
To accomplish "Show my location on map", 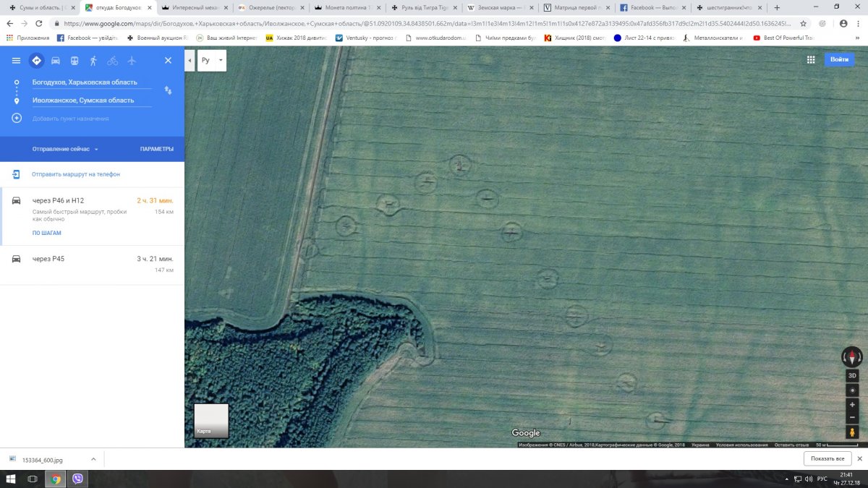I will (852, 390).
